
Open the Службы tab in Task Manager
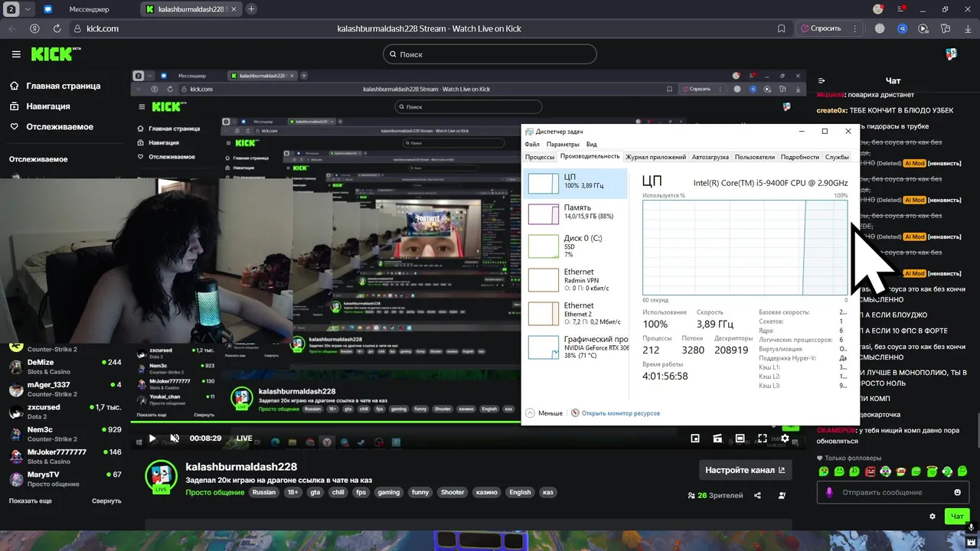(837, 157)
